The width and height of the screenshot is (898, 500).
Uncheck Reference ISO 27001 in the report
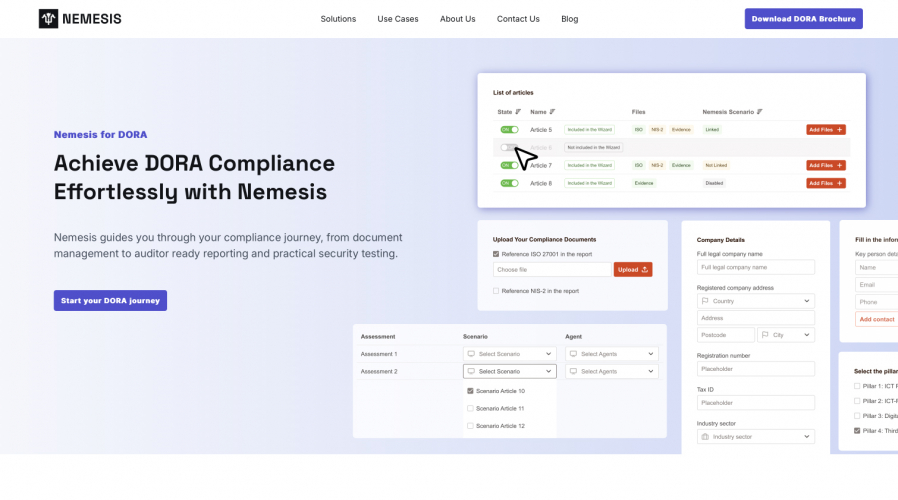pos(496,254)
